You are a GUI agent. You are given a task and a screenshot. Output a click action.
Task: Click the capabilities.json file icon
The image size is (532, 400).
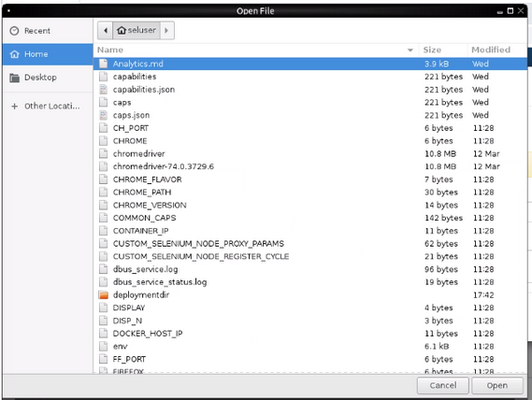click(104, 90)
